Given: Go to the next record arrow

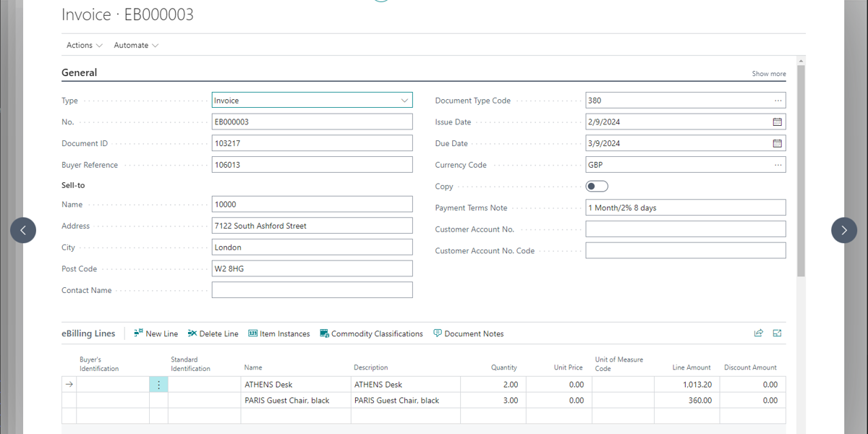Looking at the screenshot, I should pyautogui.click(x=844, y=231).
